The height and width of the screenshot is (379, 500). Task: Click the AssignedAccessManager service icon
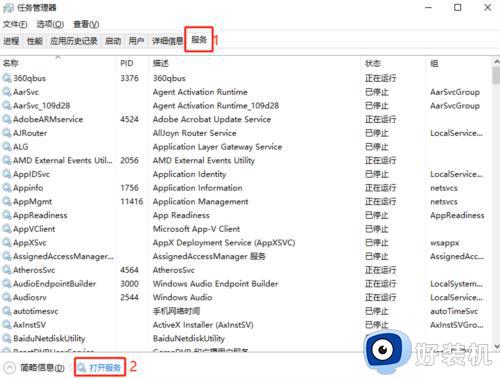coord(7,256)
